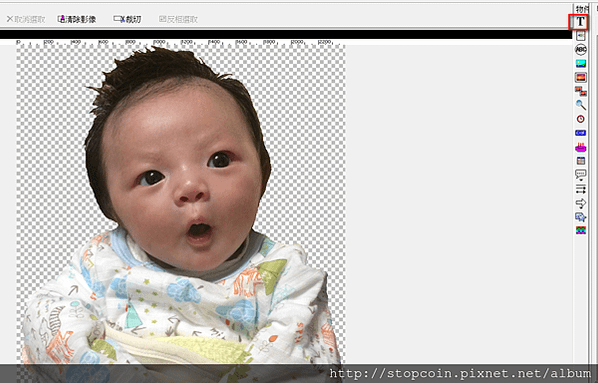Click the 剪切 toolbar button
This screenshot has width=598, height=383.
click(127, 19)
